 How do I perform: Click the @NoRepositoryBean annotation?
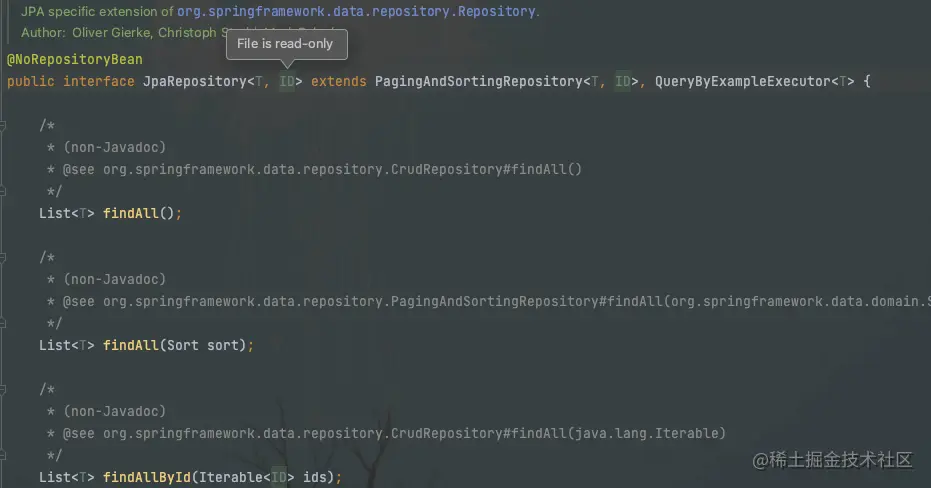(x=75, y=59)
